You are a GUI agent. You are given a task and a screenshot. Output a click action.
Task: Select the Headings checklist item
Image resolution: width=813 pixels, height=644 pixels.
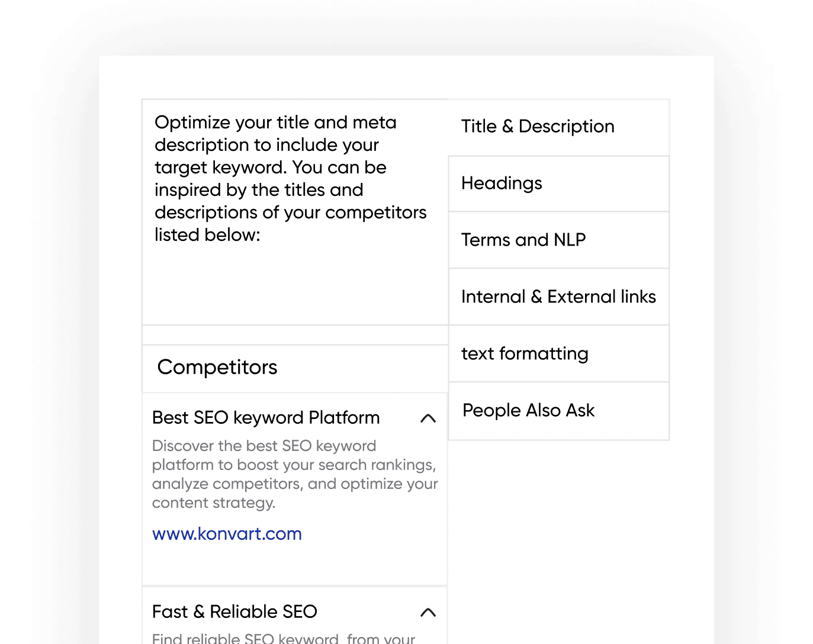502,183
